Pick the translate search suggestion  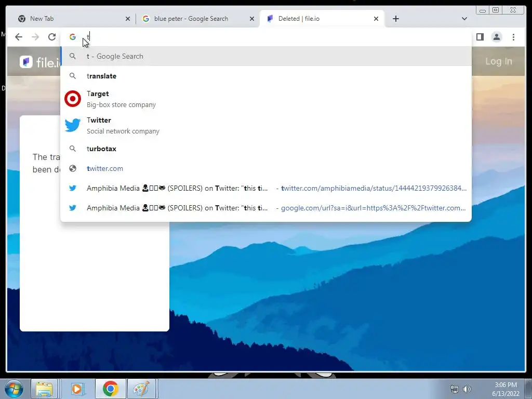266,76
